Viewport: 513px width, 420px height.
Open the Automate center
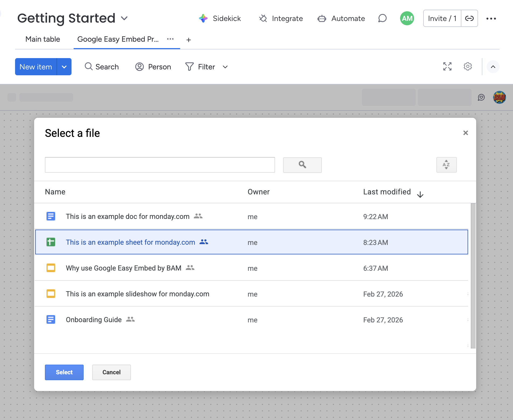341,18
